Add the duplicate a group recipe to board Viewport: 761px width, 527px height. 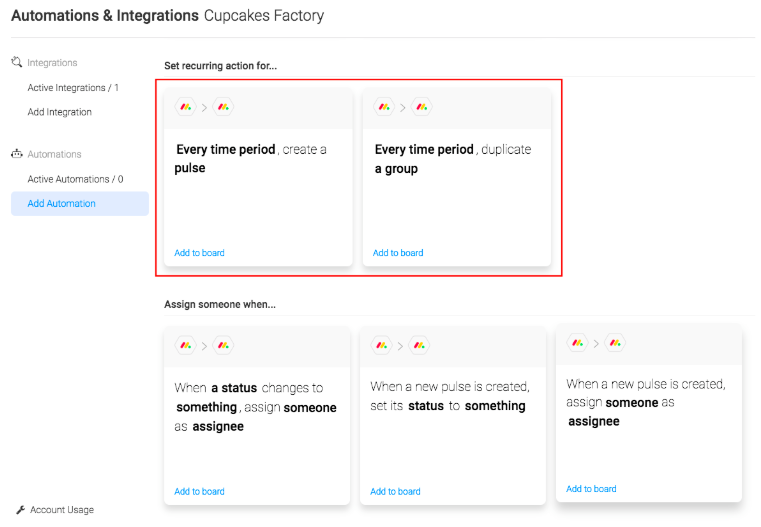(398, 253)
